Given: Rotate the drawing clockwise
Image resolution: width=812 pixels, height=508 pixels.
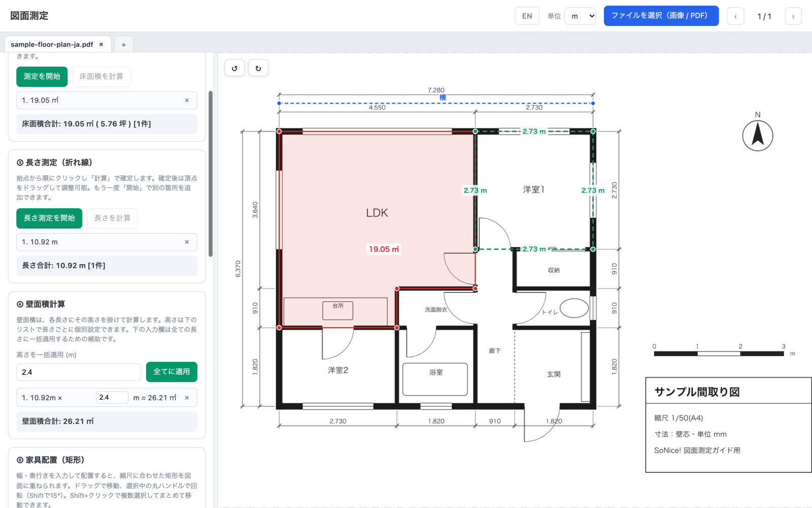Looking at the screenshot, I should [258, 68].
